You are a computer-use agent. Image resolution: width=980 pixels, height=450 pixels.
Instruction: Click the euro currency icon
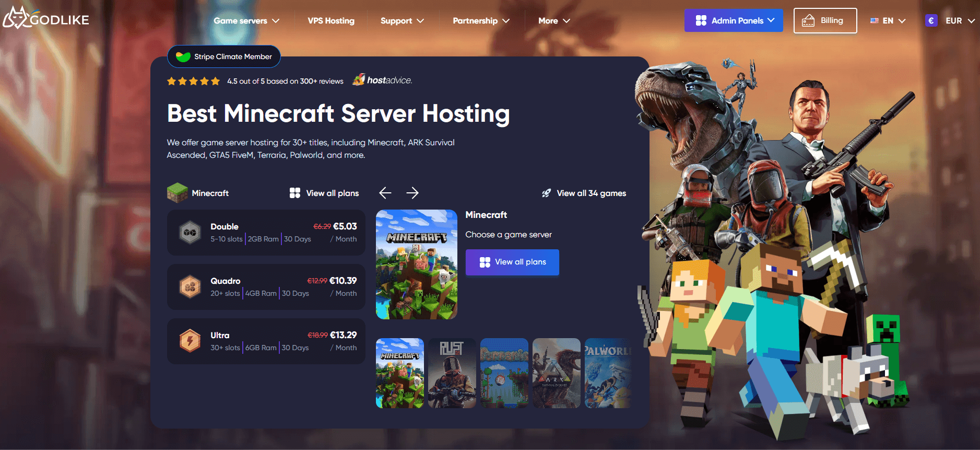[x=931, y=21]
